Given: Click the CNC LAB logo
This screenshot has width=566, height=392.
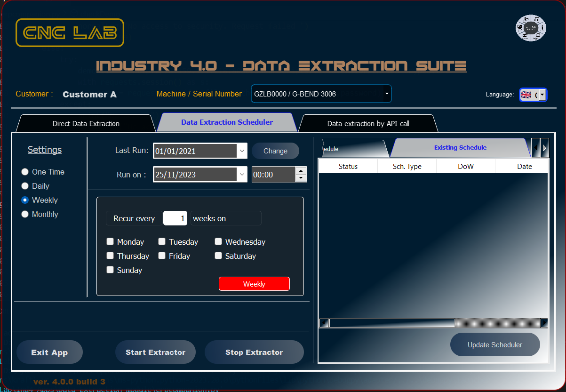Looking at the screenshot, I should pyautogui.click(x=70, y=33).
